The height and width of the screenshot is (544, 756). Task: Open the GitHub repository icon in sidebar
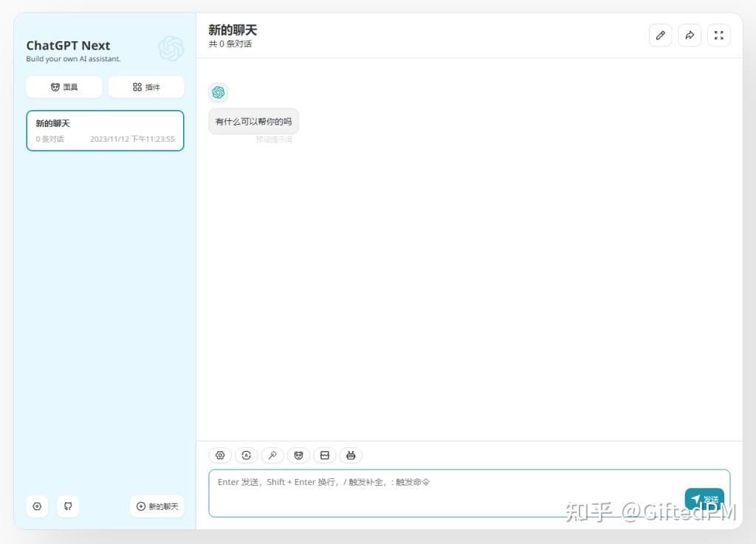pos(68,506)
